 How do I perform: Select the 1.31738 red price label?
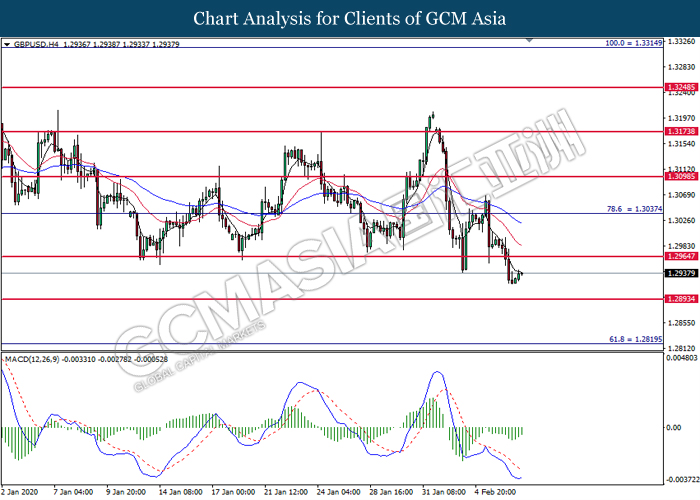point(681,131)
